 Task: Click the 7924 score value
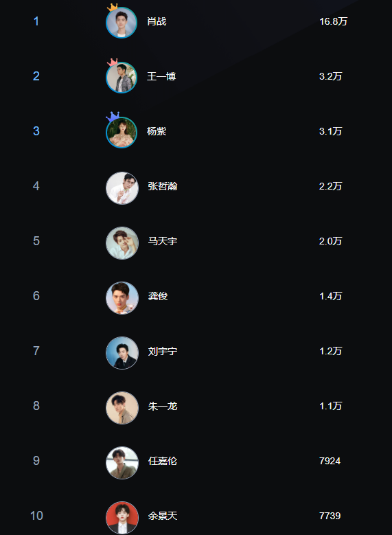point(330,461)
